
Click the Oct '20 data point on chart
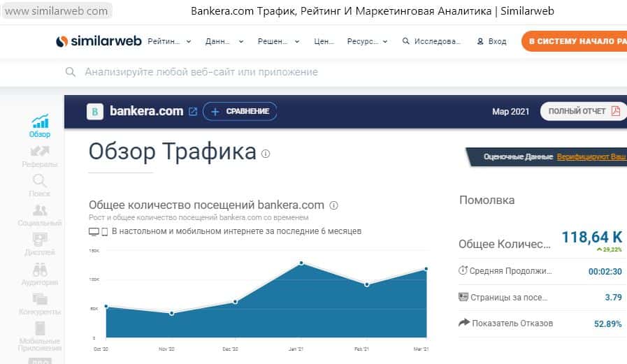point(106,306)
